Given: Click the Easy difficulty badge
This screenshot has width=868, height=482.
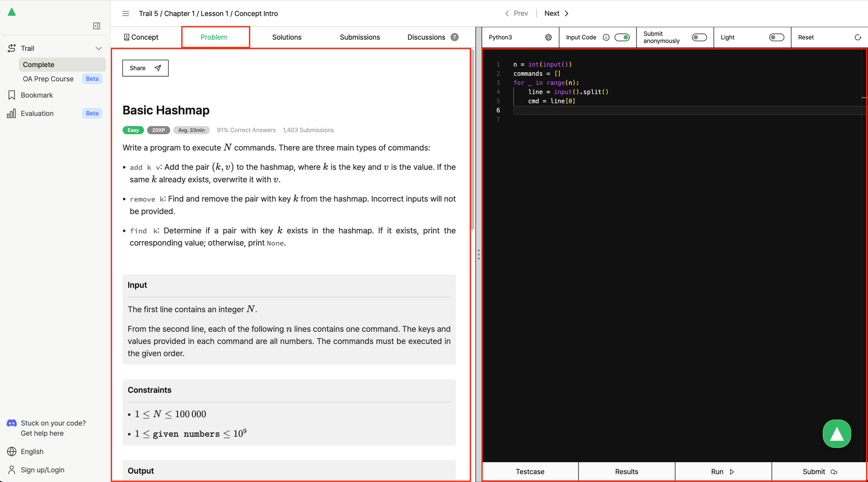Looking at the screenshot, I should click(133, 130).
